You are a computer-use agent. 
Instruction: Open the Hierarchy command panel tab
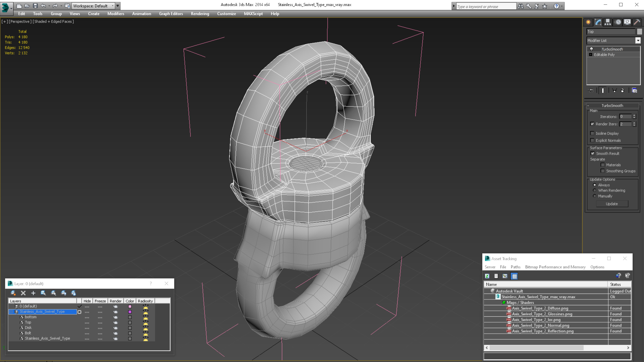tap(608, 22)
